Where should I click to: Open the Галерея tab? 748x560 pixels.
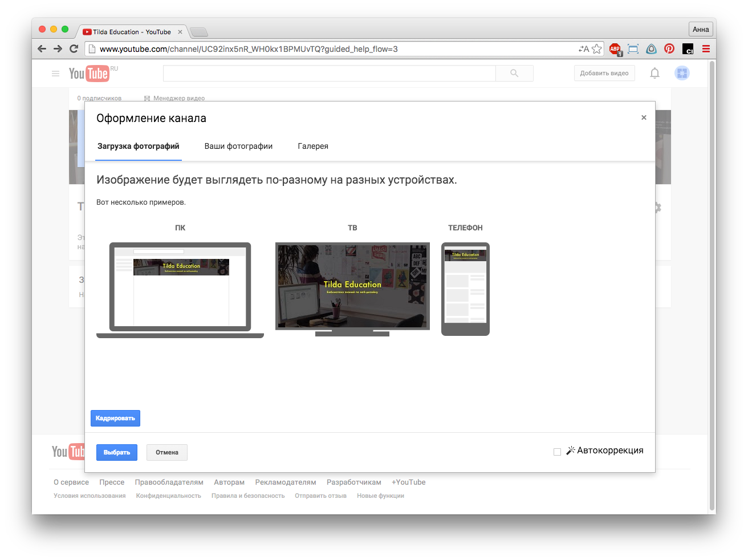pos(313,146)
